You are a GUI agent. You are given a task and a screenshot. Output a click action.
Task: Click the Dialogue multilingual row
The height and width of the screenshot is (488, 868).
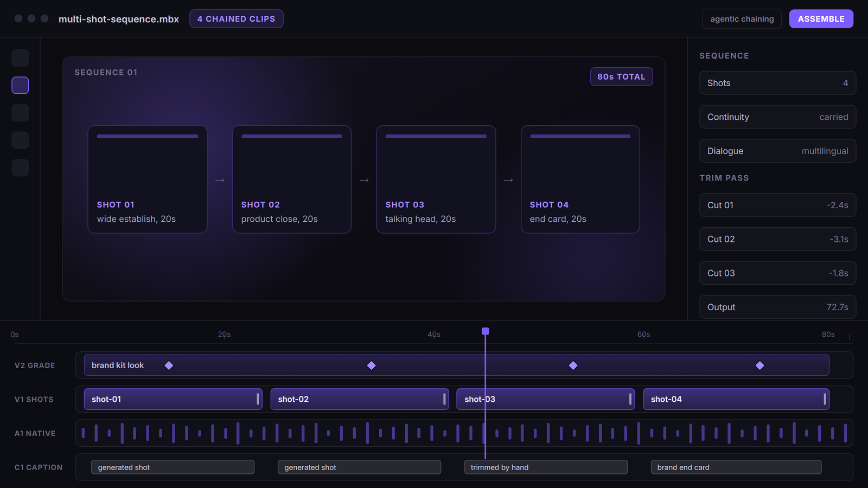tap(777, 151)
